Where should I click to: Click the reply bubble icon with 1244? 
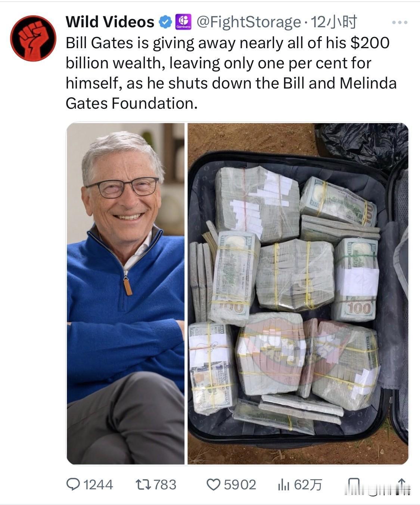coord(73,484)
